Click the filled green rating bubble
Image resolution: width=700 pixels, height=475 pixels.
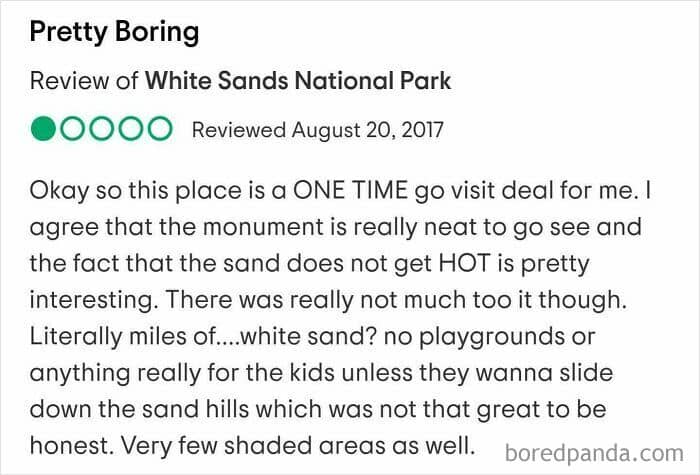(x=44, y=130)
